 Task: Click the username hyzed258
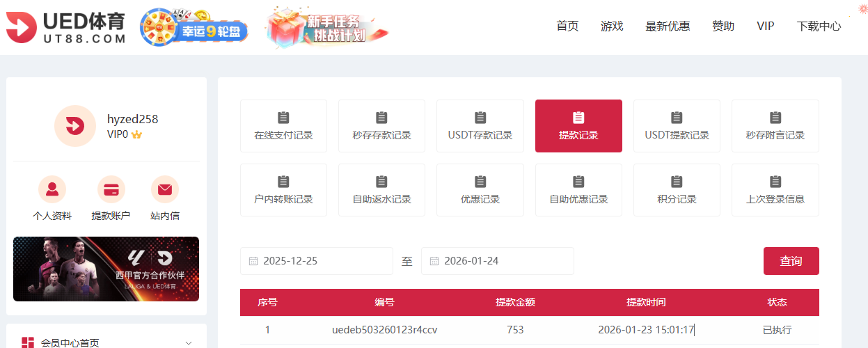tap(132, 119)
